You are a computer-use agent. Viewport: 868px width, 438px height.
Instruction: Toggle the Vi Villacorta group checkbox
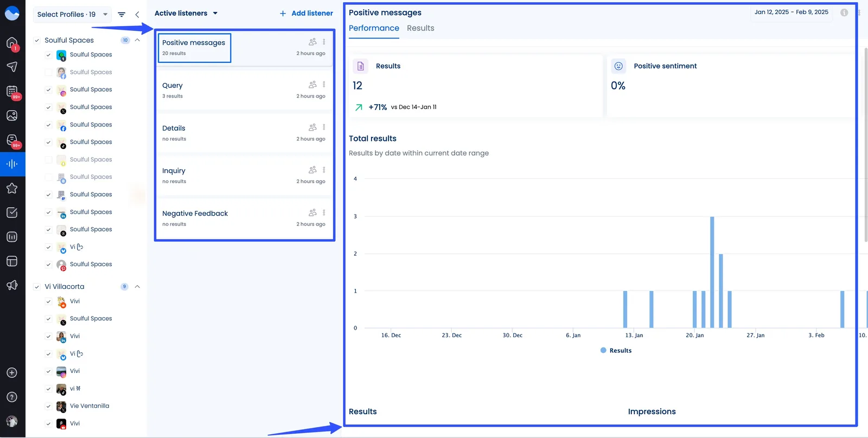[x=37, y=287]
